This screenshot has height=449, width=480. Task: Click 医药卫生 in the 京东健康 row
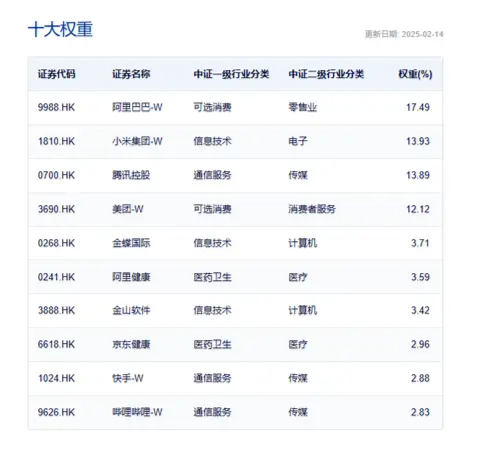pos(212,344)
